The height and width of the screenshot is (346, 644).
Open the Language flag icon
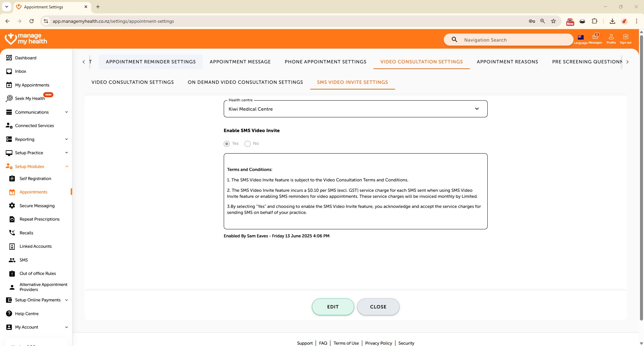[x=581, y=37]
